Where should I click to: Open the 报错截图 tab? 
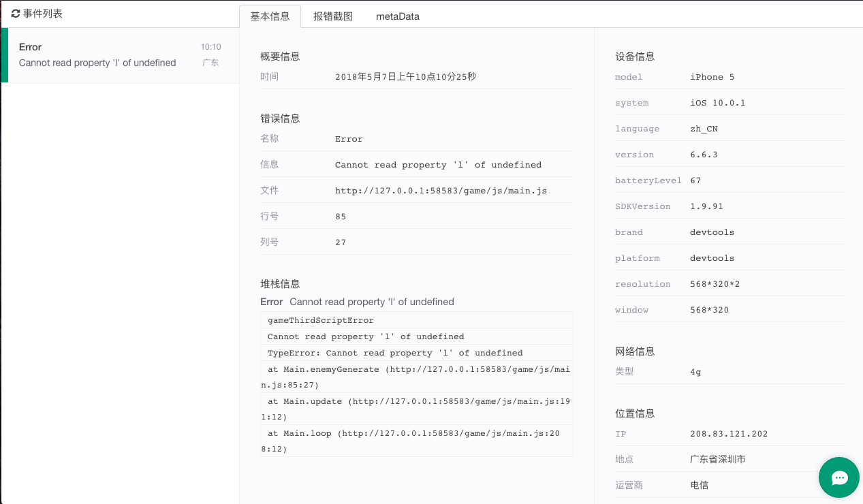333,16
